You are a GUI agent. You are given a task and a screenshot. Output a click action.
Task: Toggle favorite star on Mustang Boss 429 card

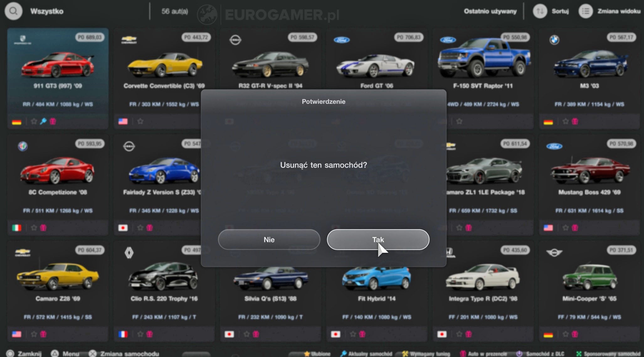(x=565, y=228)
